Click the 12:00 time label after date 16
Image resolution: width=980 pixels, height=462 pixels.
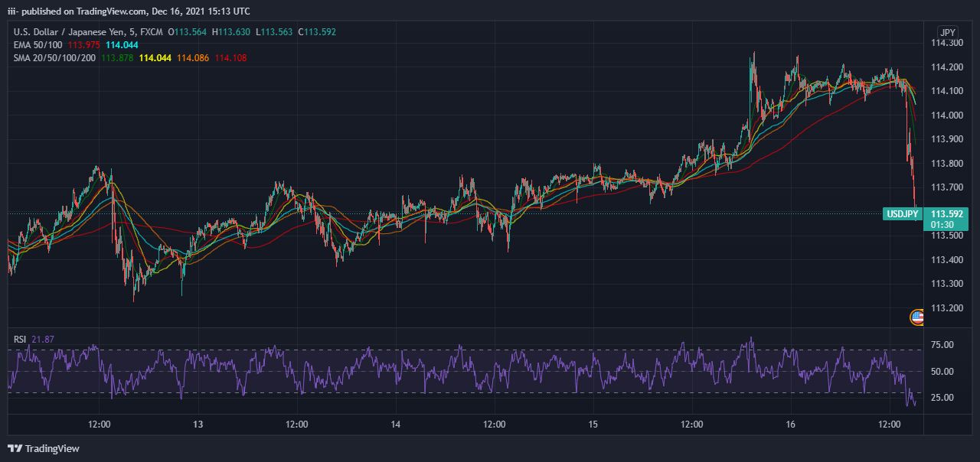point(890,425)
